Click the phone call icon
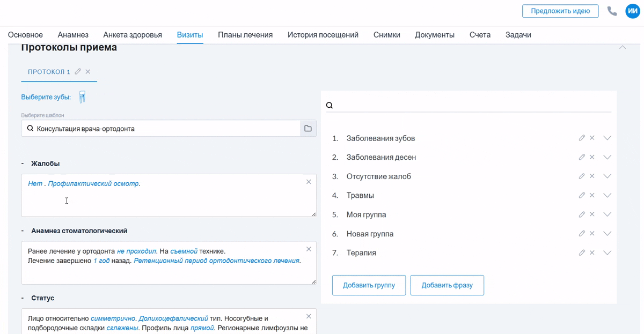This screenshot has width=644, height=334. pos(612,11)
